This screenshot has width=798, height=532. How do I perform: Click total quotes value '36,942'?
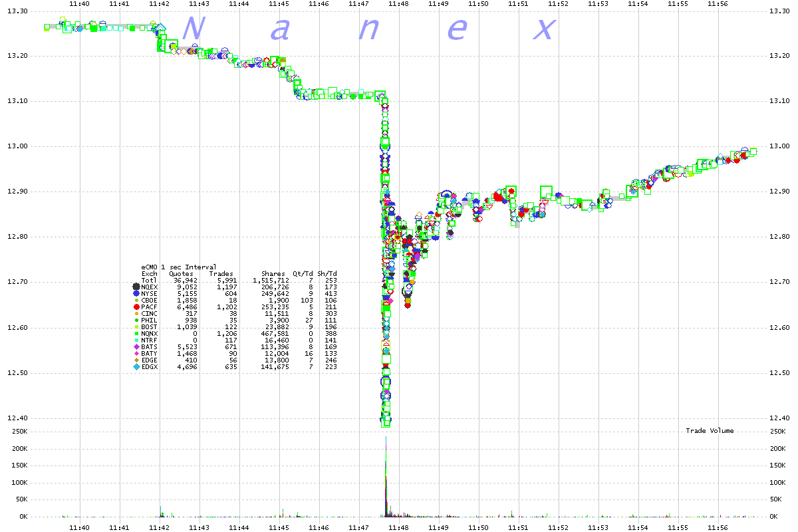point(185,280)
